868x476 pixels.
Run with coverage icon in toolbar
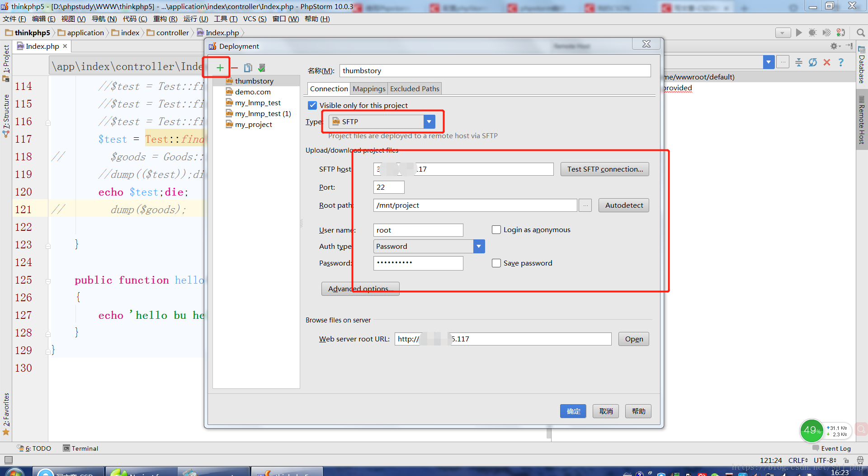coord(826,33)
